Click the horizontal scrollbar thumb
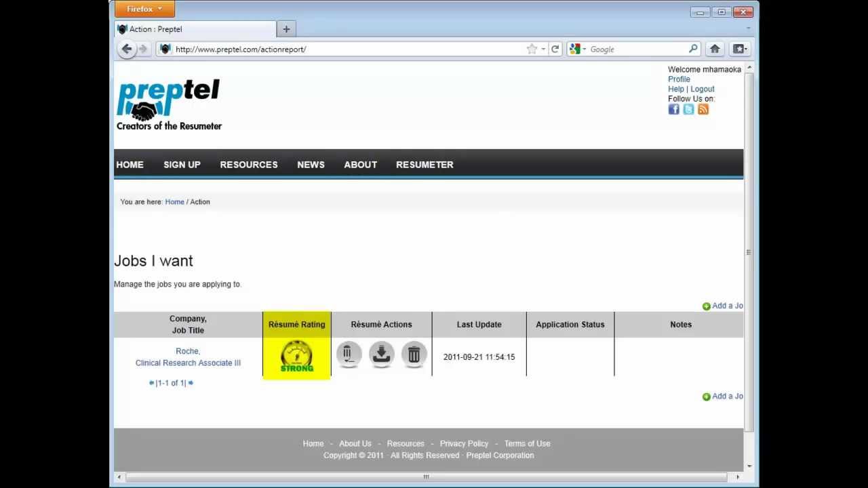Screen dimensions: 868x488 coord(426,477)
